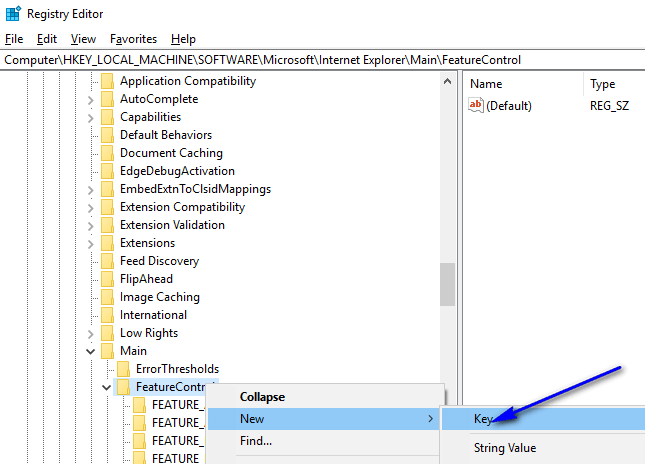Expand the Extensions key
The width and height of the screenshot is (645, 464).
click(90, 244)
